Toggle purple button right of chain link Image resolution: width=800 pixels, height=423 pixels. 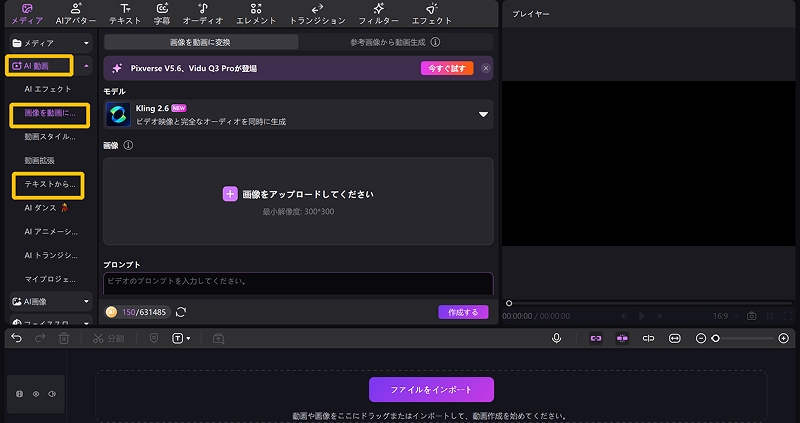point(622,338)
